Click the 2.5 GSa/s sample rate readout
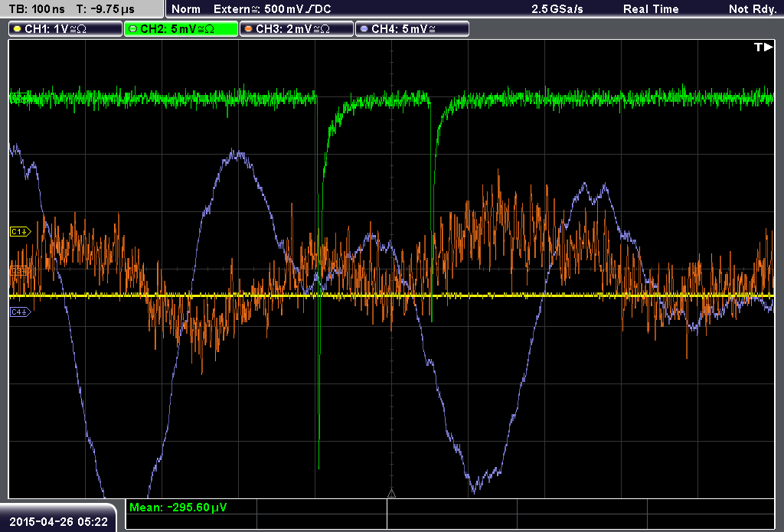This screenshot has height=532, width=784. [557, 9]
